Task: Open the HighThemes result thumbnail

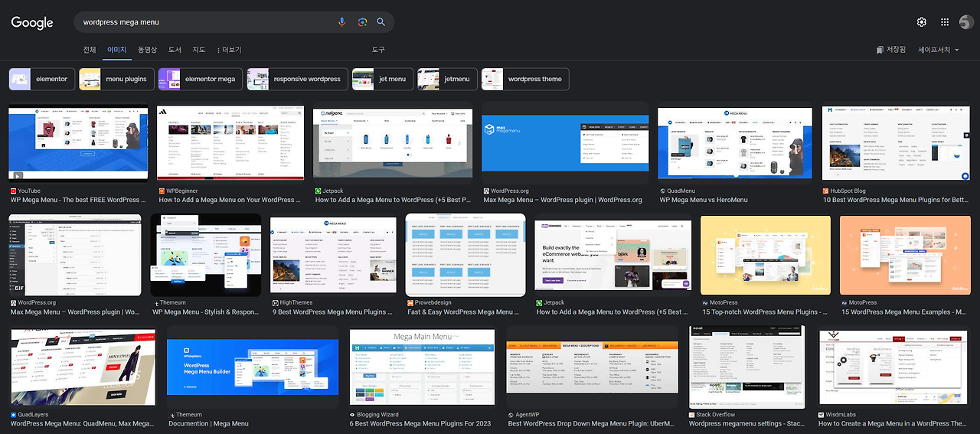Action: click(333, 255)
